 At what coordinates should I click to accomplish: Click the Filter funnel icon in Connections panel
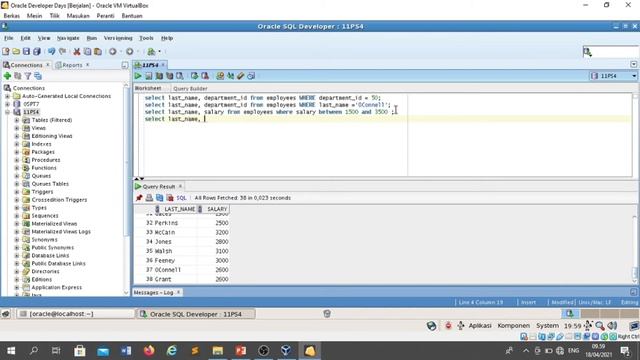click(28, 76)
